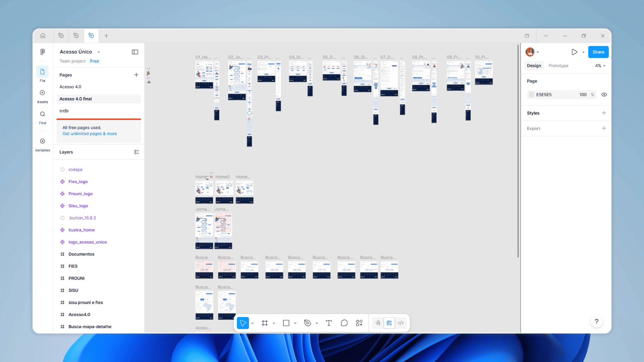Switch to Design mode toggle

click(x=389, y=323)
